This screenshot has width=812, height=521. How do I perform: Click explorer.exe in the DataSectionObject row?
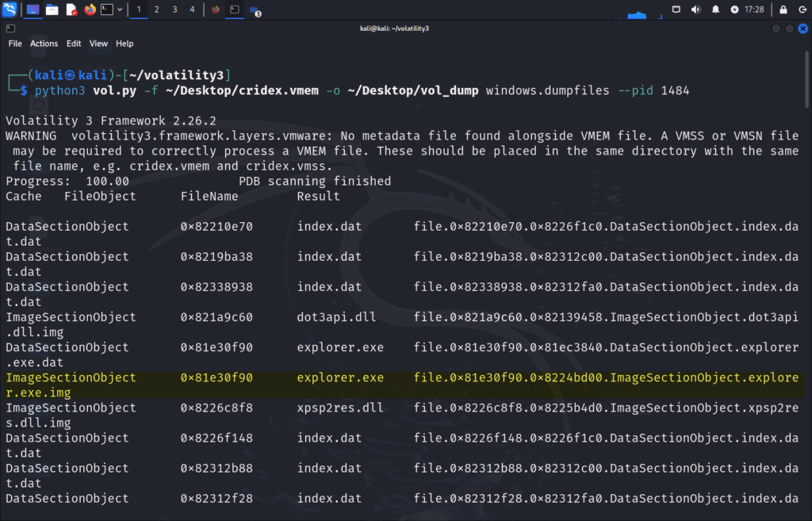coord(340,347)
